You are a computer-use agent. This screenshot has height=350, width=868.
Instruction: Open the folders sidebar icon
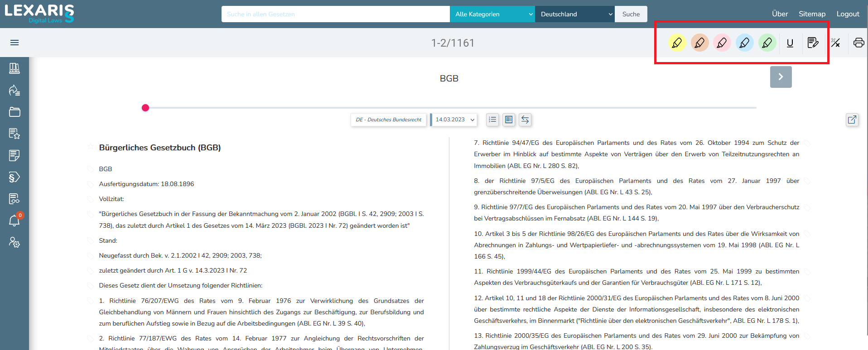(14, 112)
